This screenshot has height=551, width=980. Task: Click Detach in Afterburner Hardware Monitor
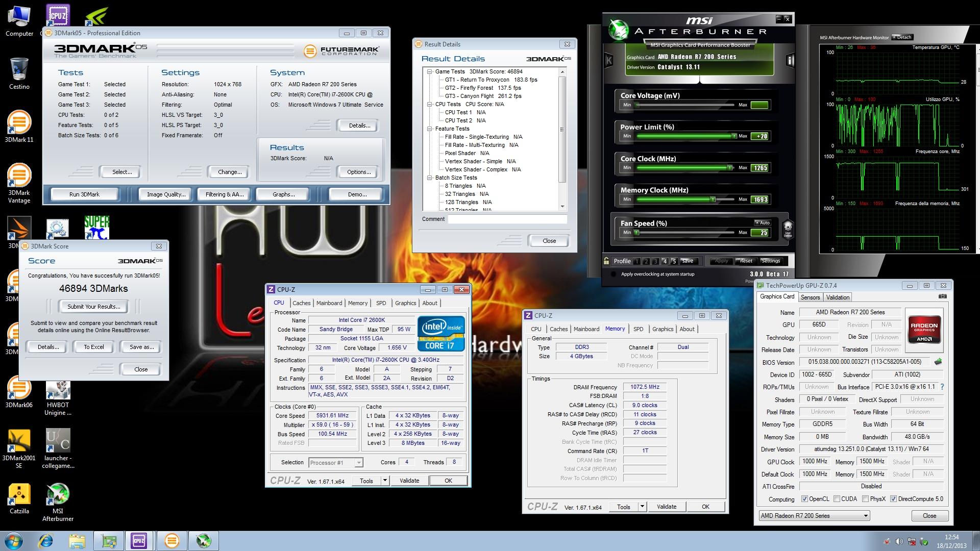[902, 37]
